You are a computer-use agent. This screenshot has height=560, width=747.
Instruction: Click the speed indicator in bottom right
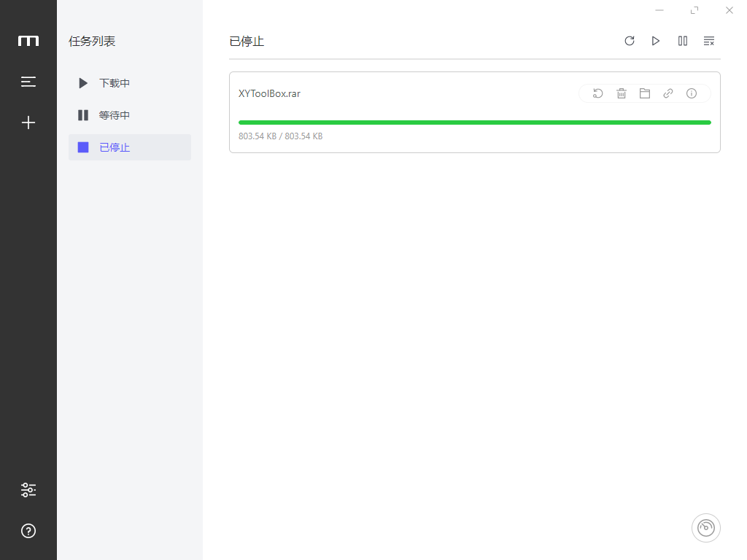(x=705, y=527)
